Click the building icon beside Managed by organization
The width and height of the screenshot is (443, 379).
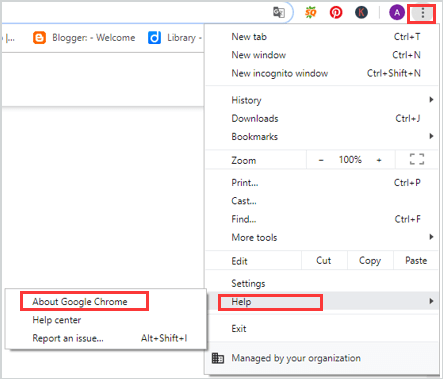point(218,358)
